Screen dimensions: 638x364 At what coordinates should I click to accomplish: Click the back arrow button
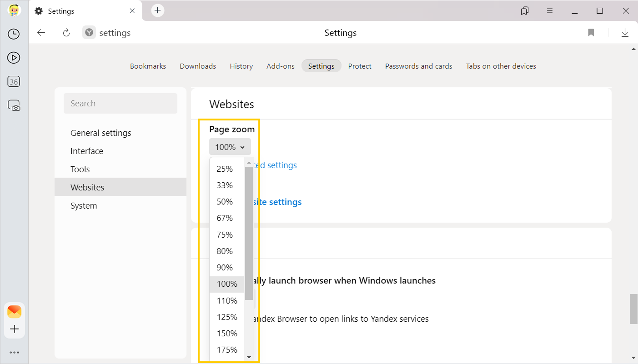(41, 33)
